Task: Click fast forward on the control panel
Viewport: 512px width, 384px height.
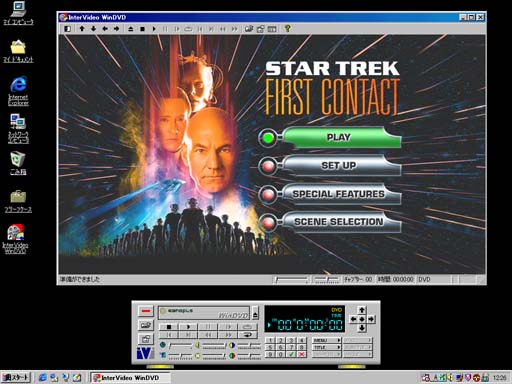Action: coord(228,334)
